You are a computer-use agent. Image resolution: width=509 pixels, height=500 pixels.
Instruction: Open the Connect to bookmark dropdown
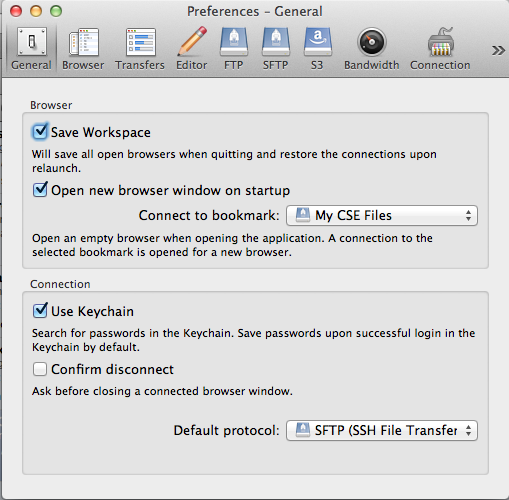point(382,215)
